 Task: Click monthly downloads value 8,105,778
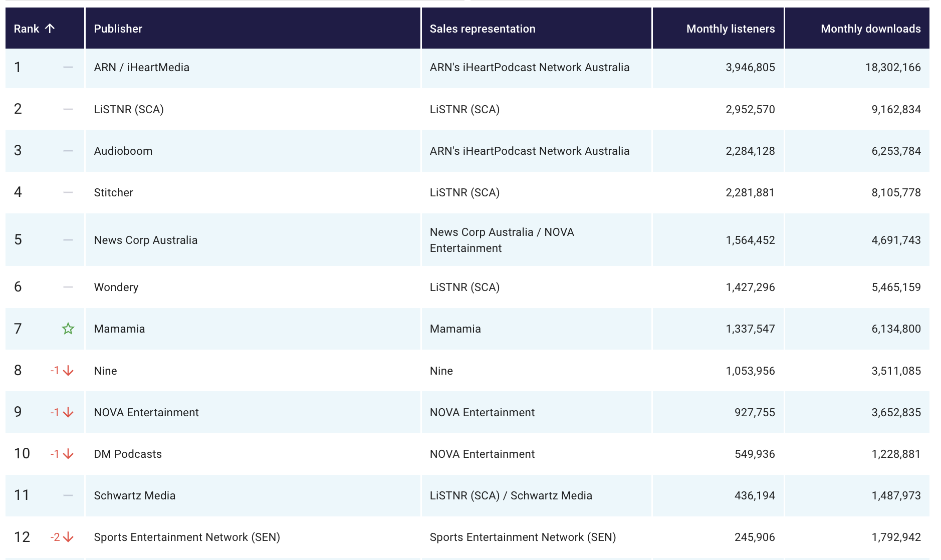coord(896,192)
